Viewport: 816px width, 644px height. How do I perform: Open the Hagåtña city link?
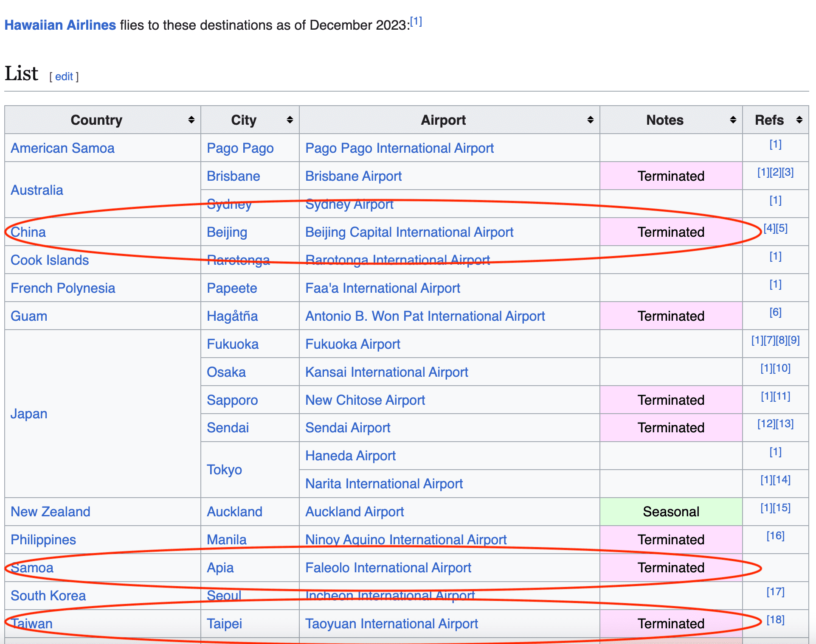[232, 316]
